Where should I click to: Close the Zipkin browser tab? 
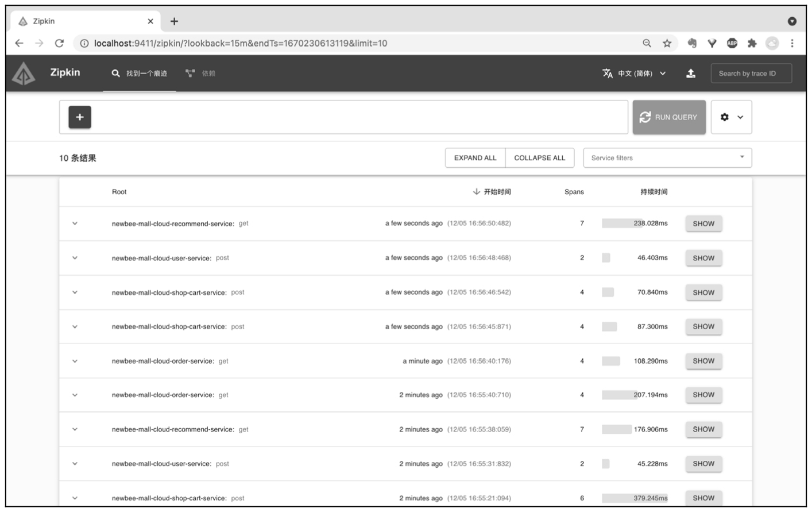(150, 21)
